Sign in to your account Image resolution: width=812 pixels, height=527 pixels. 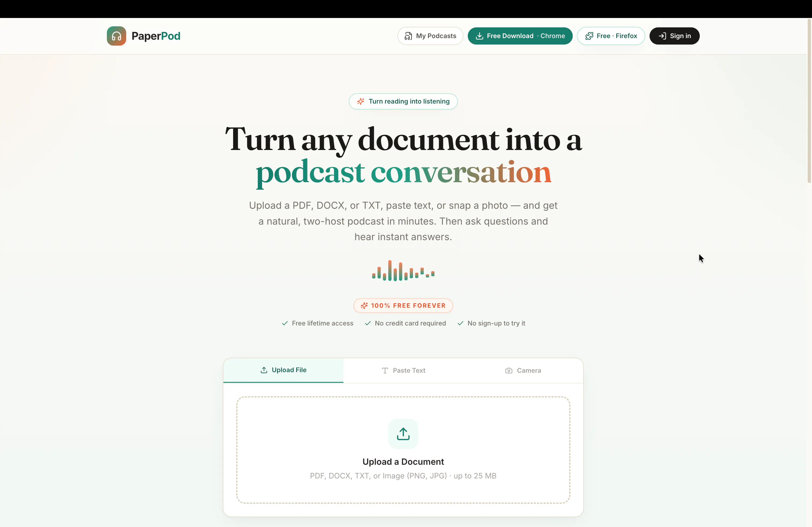pyautogui.click(x=675, y=36)
